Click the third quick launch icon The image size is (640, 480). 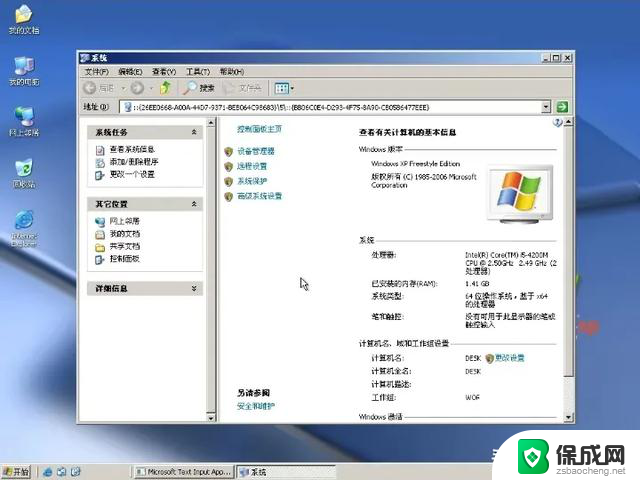[x=76, y=472]
